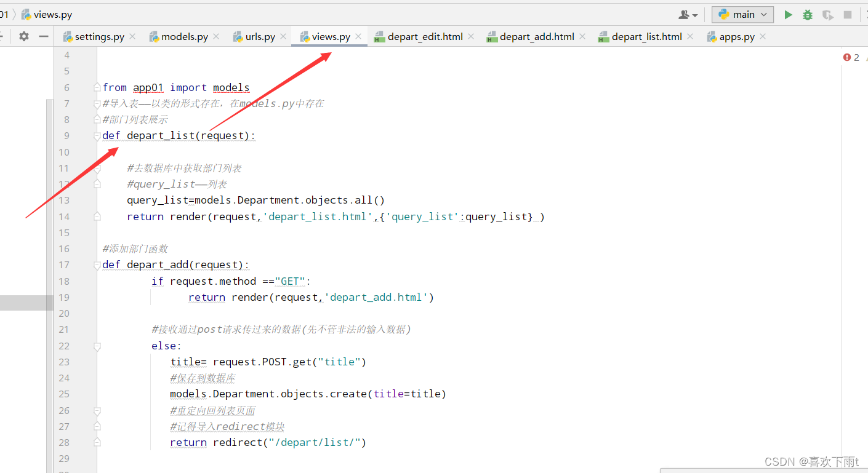This screenshot has height=473, width=868.
Task: Switch to the apps.py tab
Action: 731,37
